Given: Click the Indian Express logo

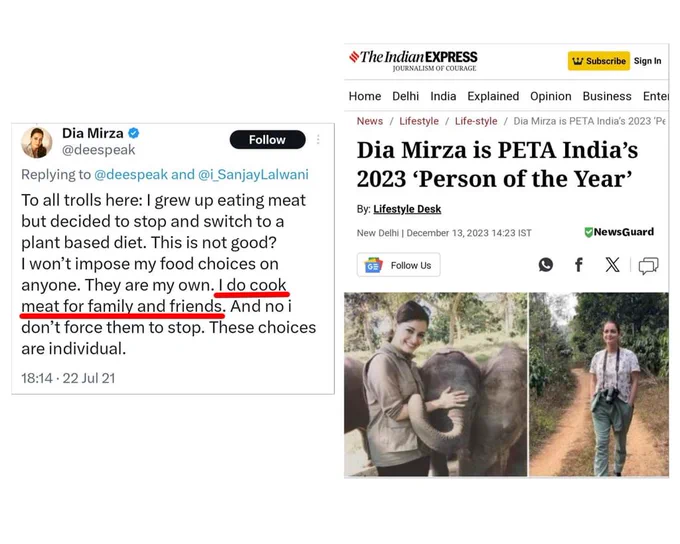Looking at the screenshot, I should coord(413,61).
